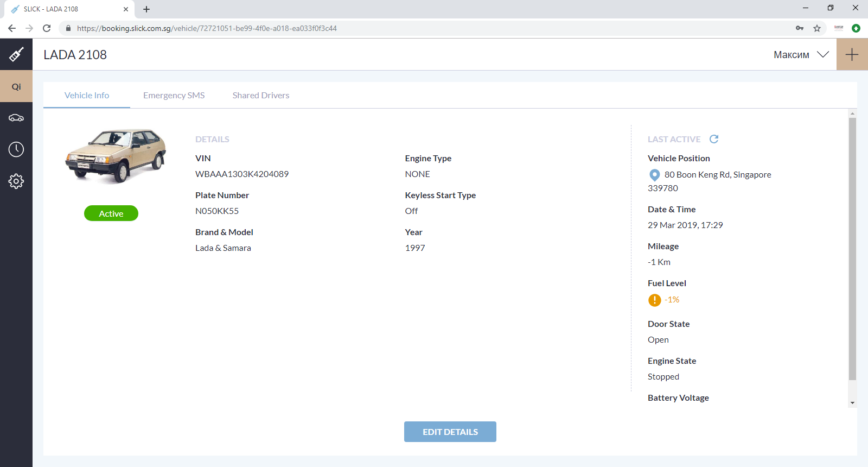Click the Engine Type value NONE
Image resolution: width=868 pixels, height=467 pixels.
pos(417,174)
